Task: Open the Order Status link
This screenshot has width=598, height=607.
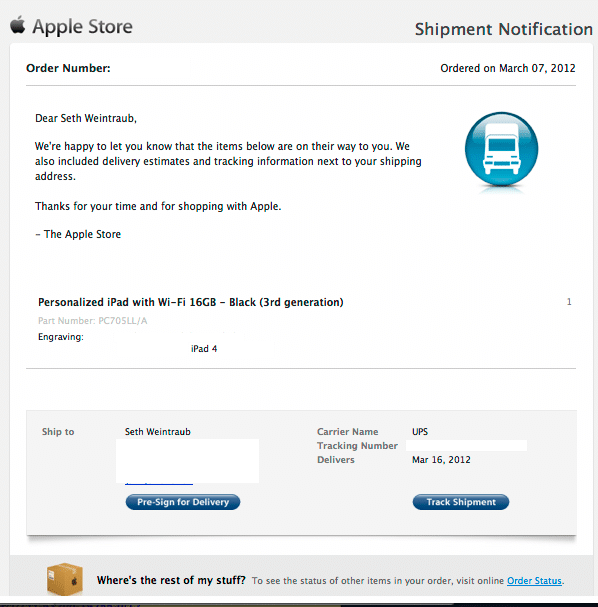Action: click(534, 581)
